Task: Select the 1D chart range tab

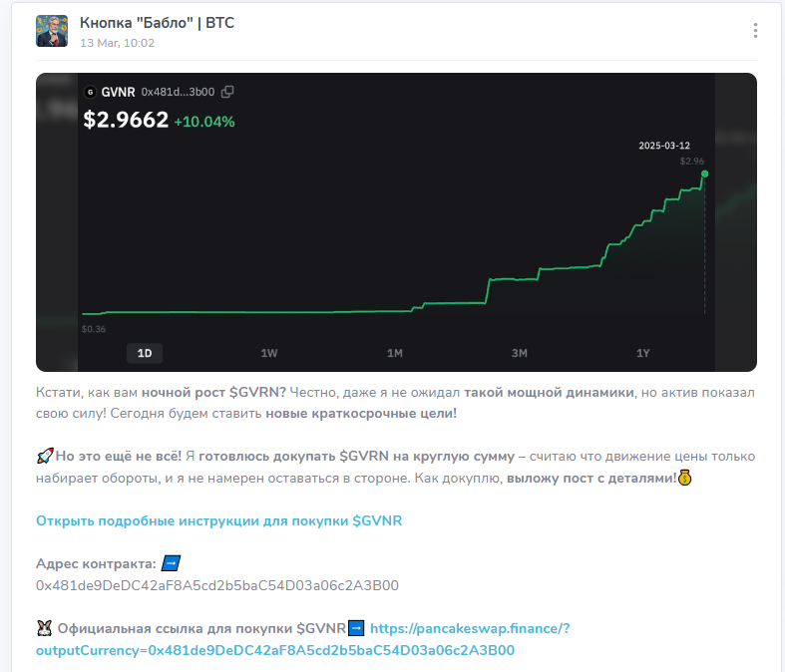Action: coord(145,353)
